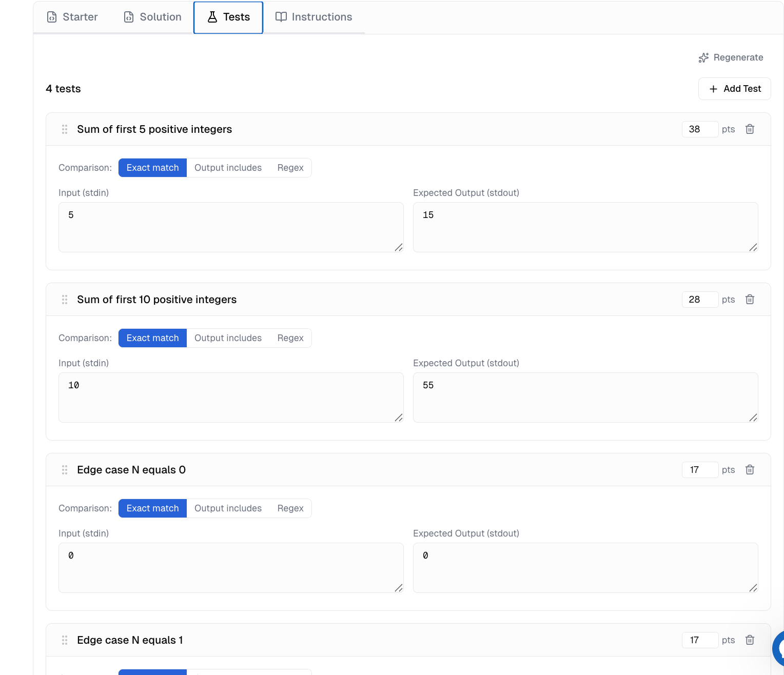
Task: Select Exact match for 'Sum of first 5' test
Action: pos(152,168)
